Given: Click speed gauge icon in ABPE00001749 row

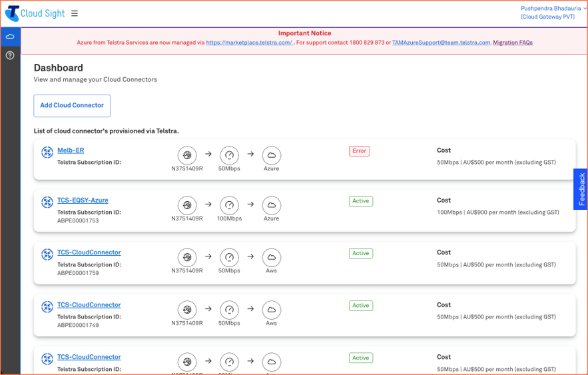Looking at the screenshot, I should click(229, 310).
